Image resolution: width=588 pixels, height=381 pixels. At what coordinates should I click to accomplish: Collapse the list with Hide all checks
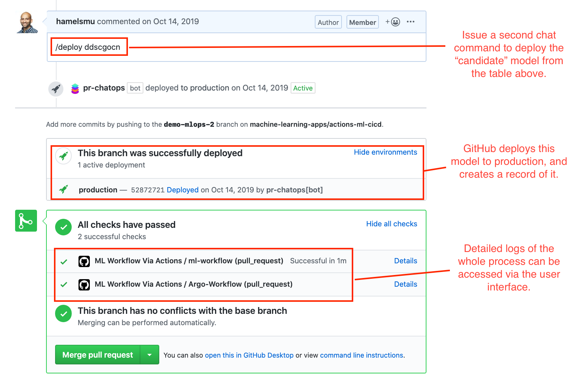pos(391,224)
